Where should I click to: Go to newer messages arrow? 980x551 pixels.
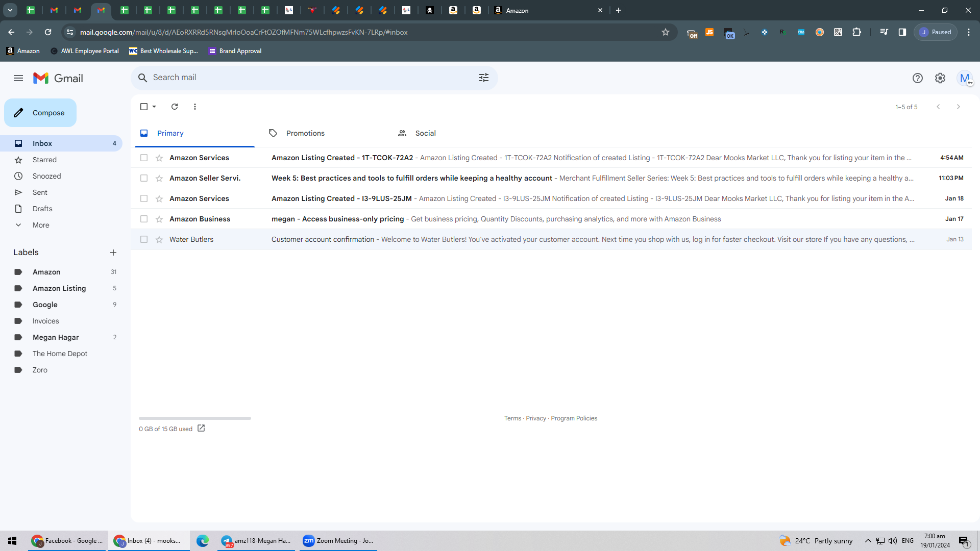(x=938, y=107)
